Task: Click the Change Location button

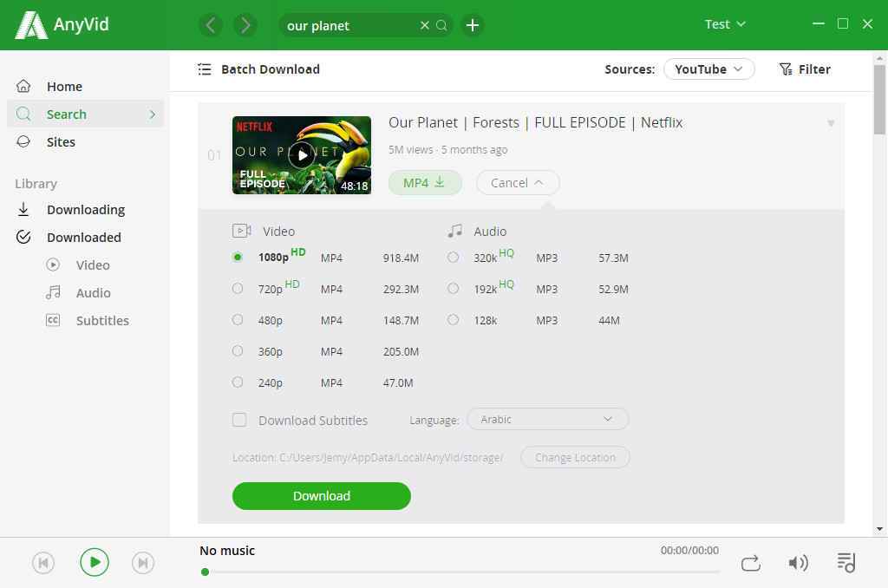Action: (575, 457)
